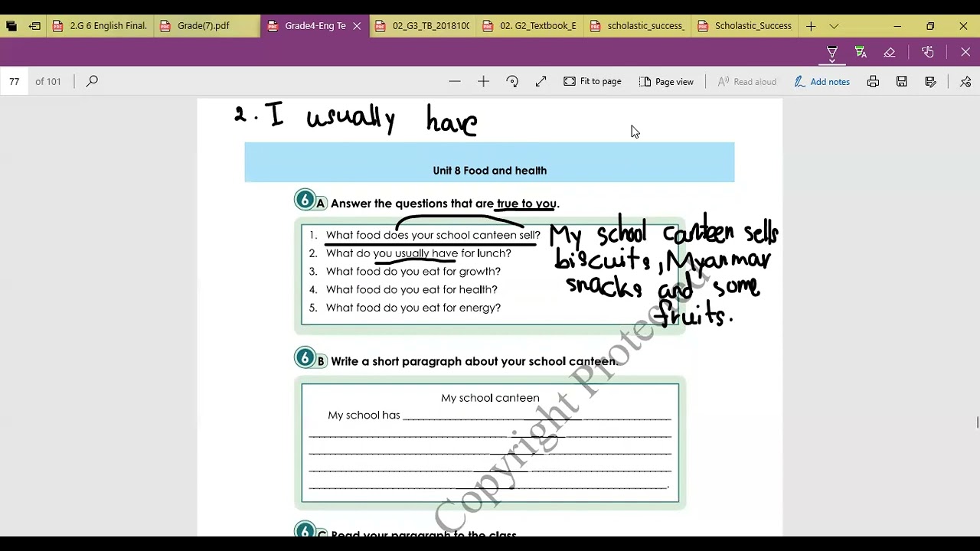Switch to the 02_G3_TB tab
The width and height of the screenshot is (980, 551).
(422, 26)
